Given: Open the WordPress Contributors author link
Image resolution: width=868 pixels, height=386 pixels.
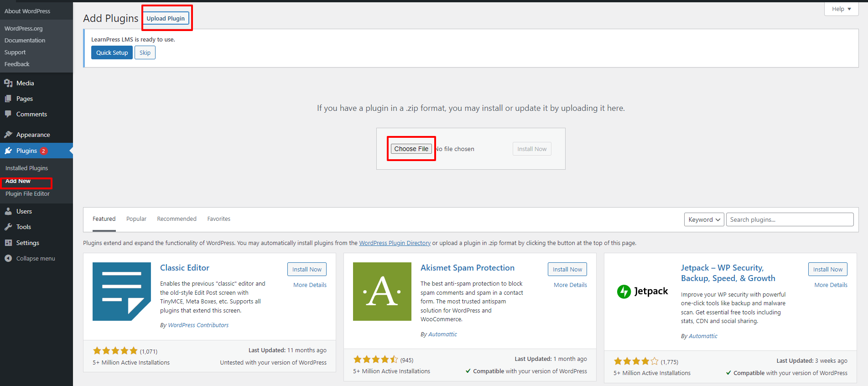Looking at the screenshot, I should [x=198, y=325].
